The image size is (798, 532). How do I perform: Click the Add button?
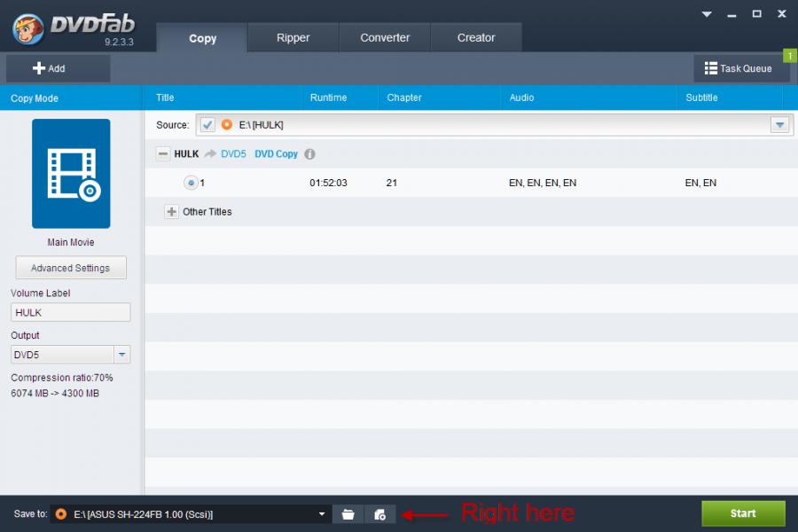(x=58, y=68)
